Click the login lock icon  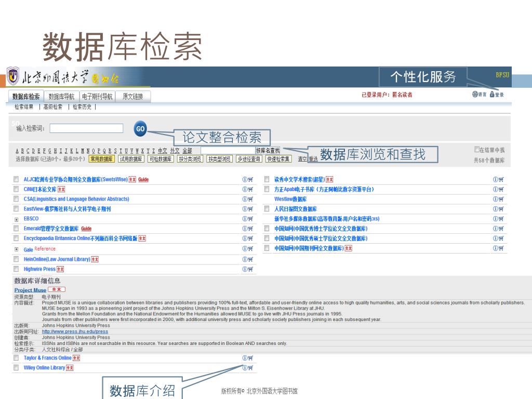[492, 94]
